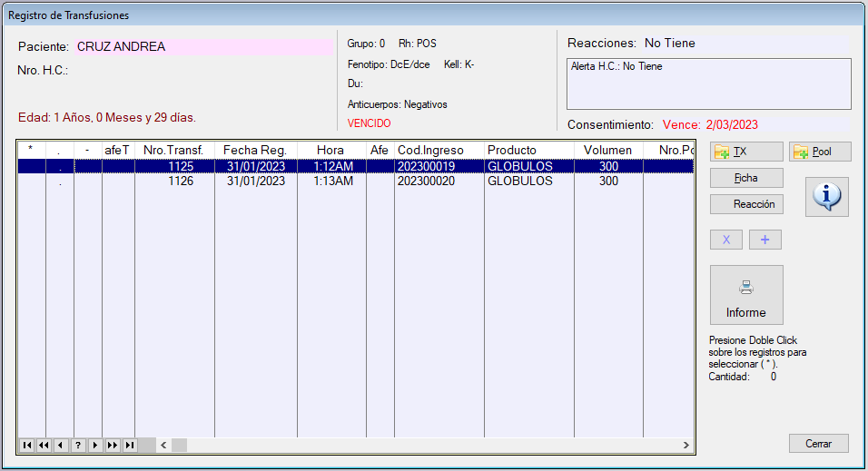
Task: Click the TX new transfusion button
Action: point(745,152)
